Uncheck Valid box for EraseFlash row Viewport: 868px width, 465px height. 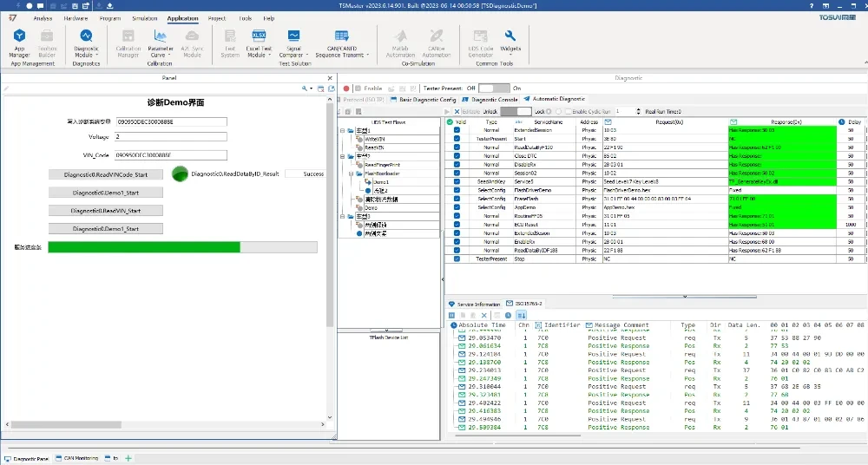tap(457, 199)
